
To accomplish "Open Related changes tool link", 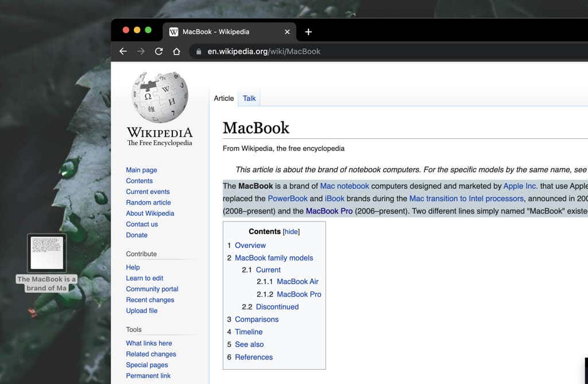I will coord(151,354).
